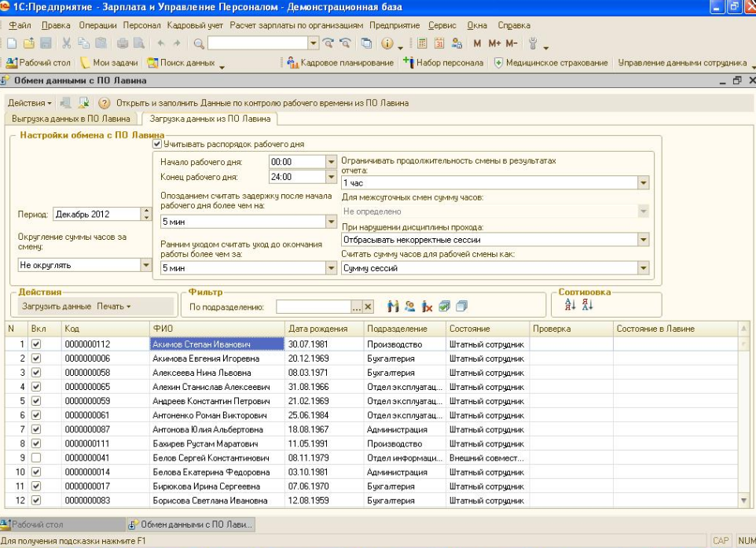Open the При нарушении дисциплины прохода dropdown
The height and width of the screenshot is (548, 756).
pos(644,240)
